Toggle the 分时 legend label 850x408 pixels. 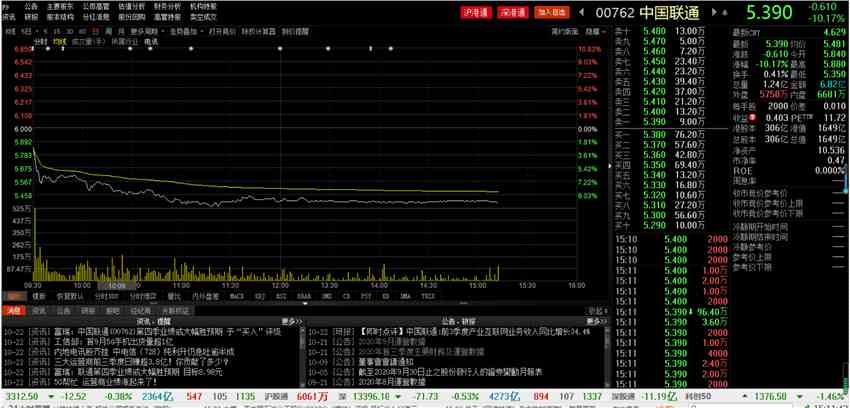point(41,41)
